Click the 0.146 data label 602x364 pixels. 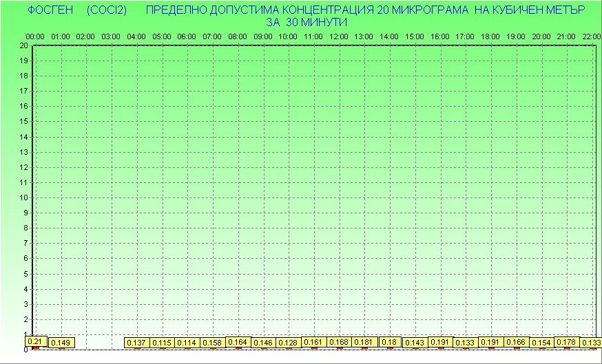pos(263,343)
